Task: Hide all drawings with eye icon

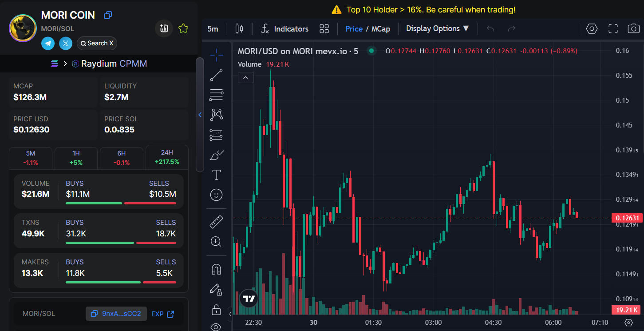Action: pyautogui.click(x=217, y=327)
